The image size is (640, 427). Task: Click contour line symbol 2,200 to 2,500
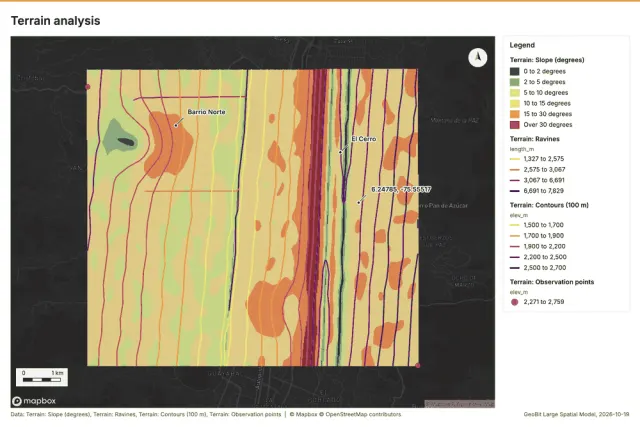(x=515, y=257)
